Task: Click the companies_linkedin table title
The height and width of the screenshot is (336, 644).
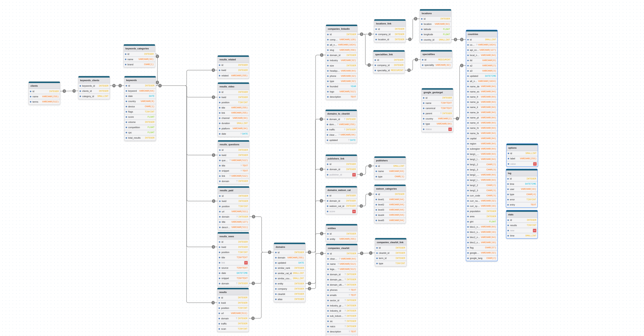Action: [339, 29]
